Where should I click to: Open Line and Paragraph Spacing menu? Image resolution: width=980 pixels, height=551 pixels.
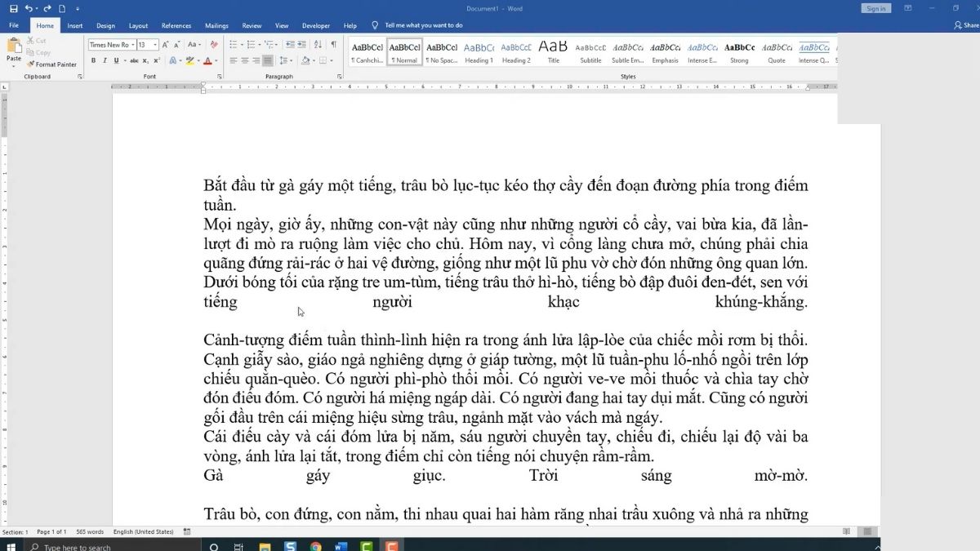[287, 60]
